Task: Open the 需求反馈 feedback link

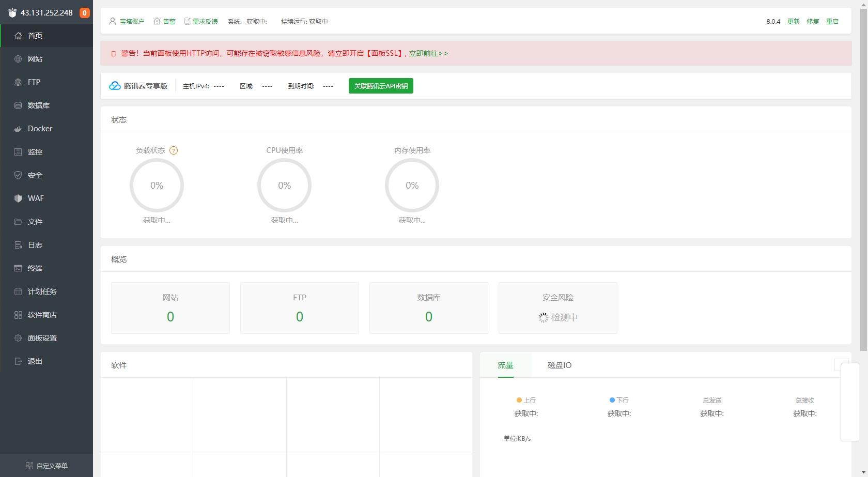Action: point(206,22)
